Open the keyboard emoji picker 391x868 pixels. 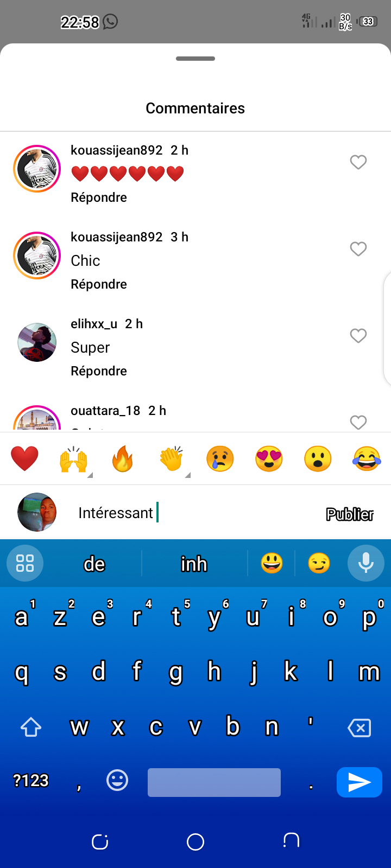coord(117,781)
